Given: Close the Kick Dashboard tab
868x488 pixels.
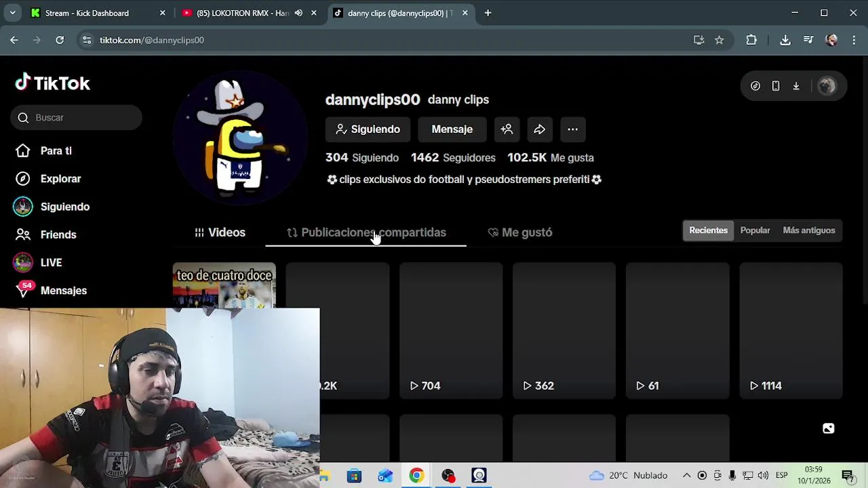Looking at the screenshot, I should click(x=162, y=13).
